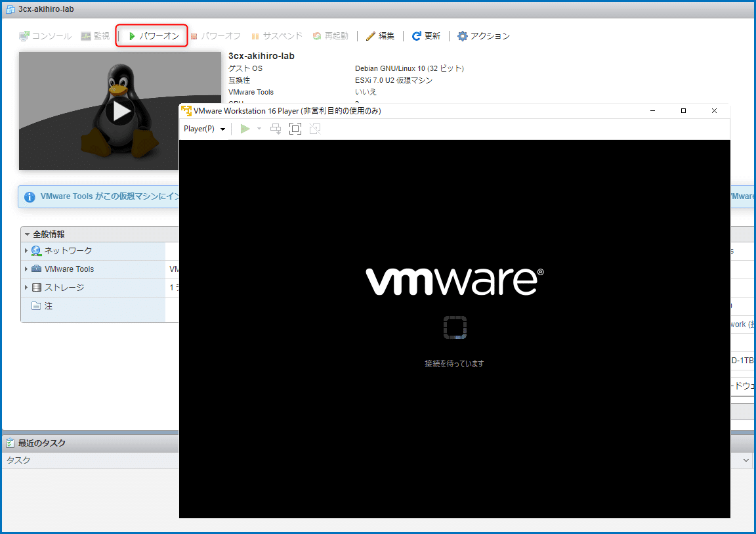Click the send Ctrl+Alt+Del icon in Player
This screenshot has width=756, height=534.
(276, 129)
